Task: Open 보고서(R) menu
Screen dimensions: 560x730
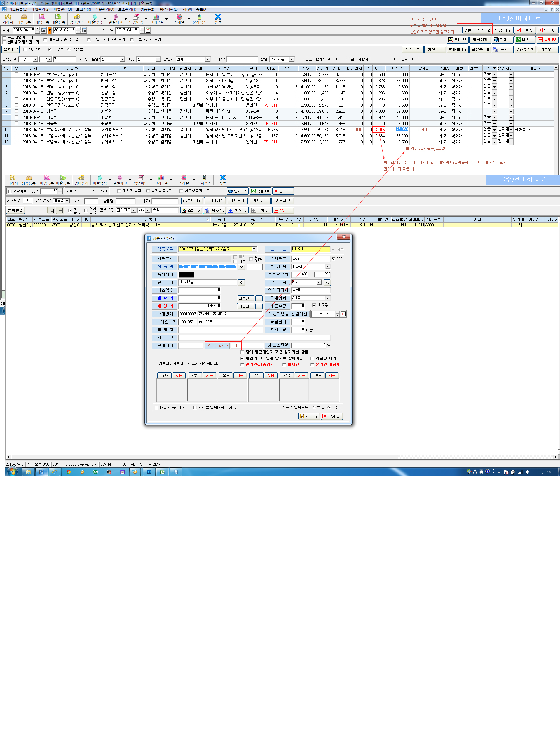Action: click(83, 9)
